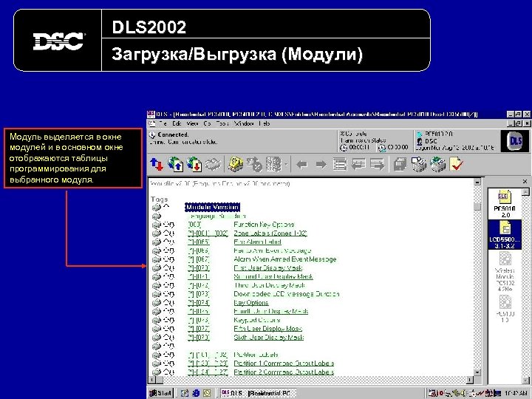Open the Fifth User Display Mask link

(267, 329)
